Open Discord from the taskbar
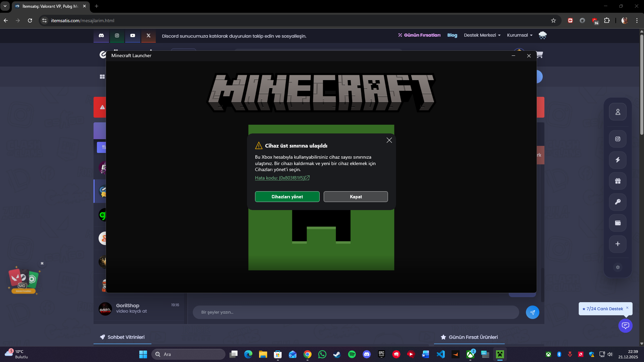 coord(367,354)
